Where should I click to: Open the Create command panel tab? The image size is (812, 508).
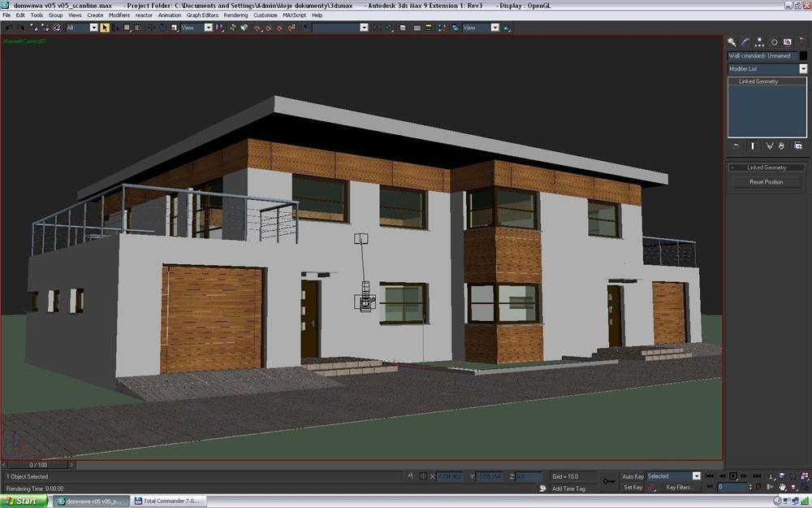[732, 41]
